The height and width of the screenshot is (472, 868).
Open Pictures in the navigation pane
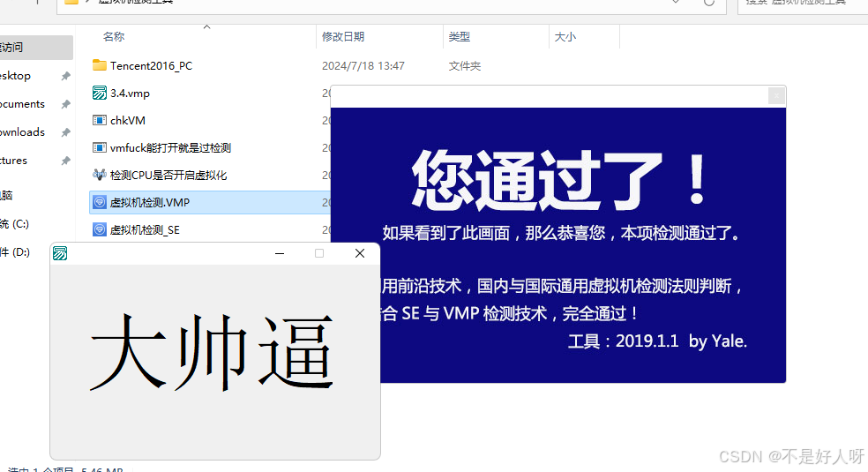tap(13, 161)
